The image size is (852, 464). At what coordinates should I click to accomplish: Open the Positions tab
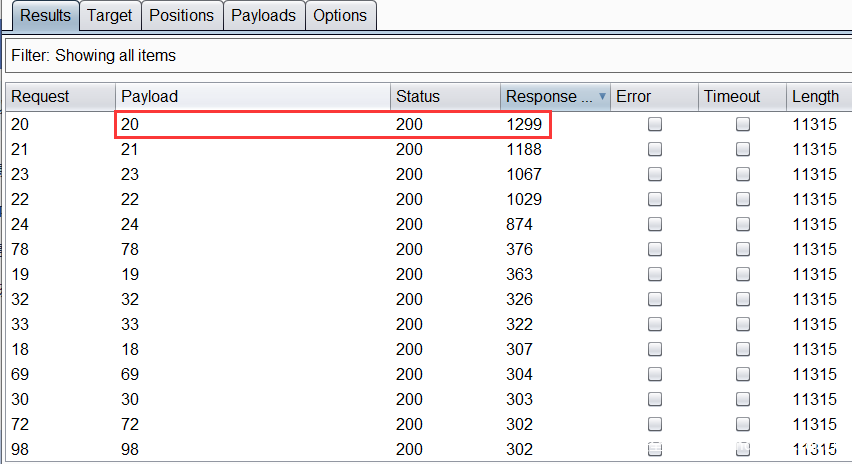(181, 15)
